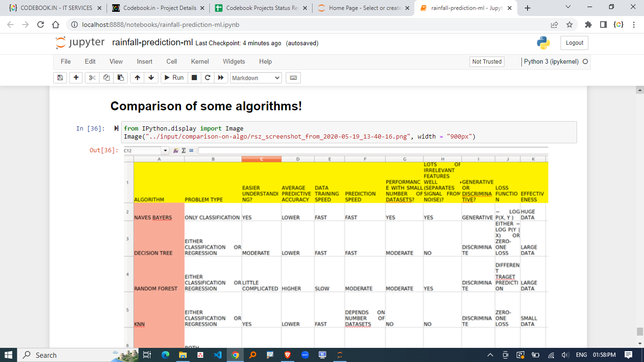Paste cells below using the clipboard icon
This screenshot has height=362, width=644.
click(121, 78)
